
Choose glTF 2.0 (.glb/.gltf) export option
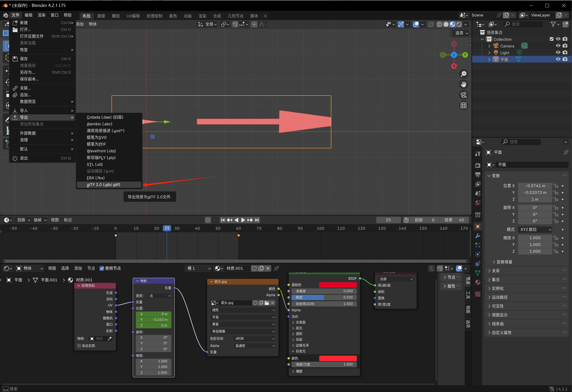tap(103, 185)
